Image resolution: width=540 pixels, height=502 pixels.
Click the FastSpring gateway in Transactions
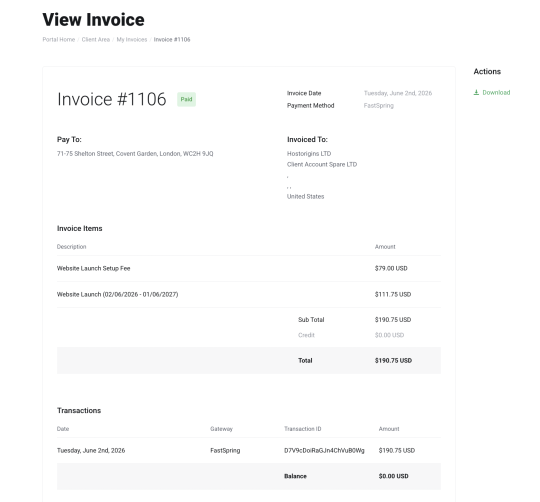click(x=225, y=450)
